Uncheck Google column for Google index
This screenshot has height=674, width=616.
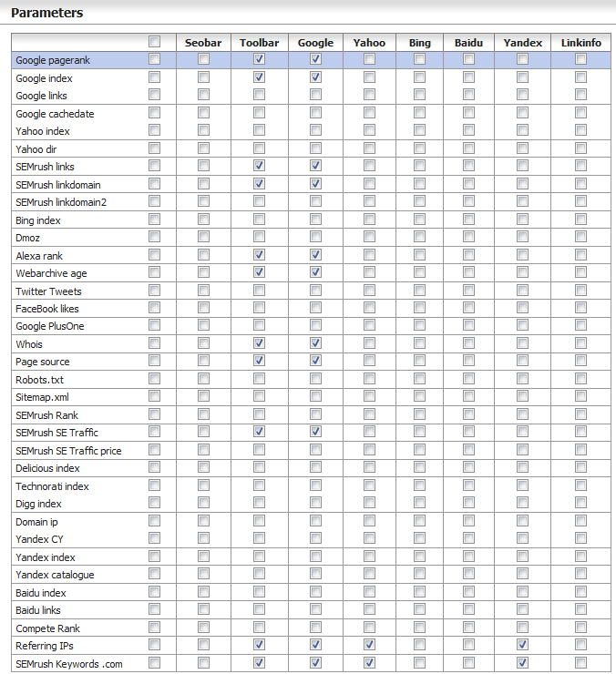[315, 77]
